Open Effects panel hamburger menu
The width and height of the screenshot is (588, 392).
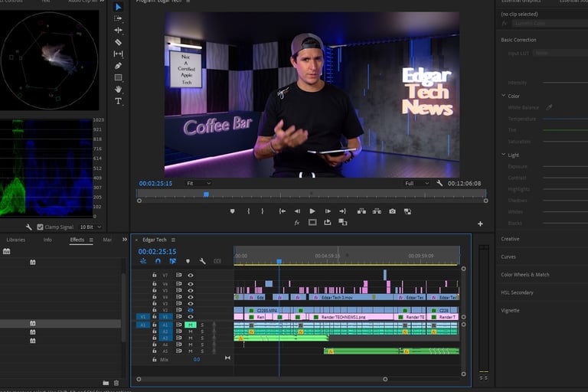[91, 240]
